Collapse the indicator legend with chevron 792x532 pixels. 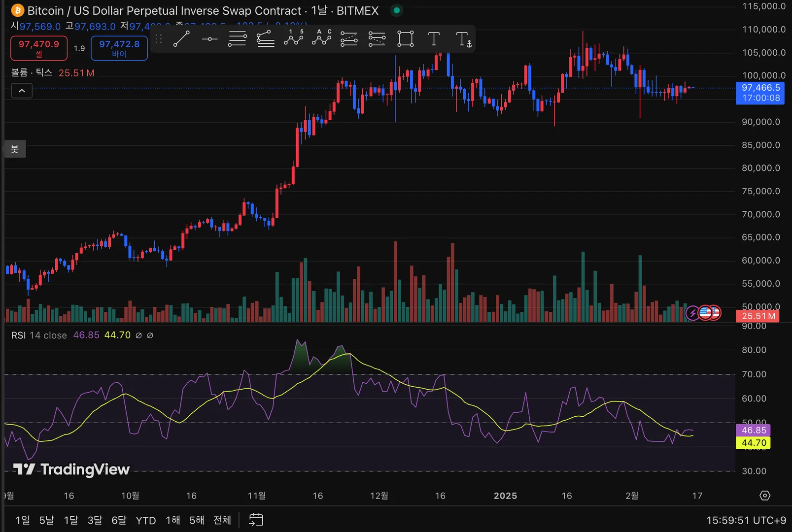point(22,91)
